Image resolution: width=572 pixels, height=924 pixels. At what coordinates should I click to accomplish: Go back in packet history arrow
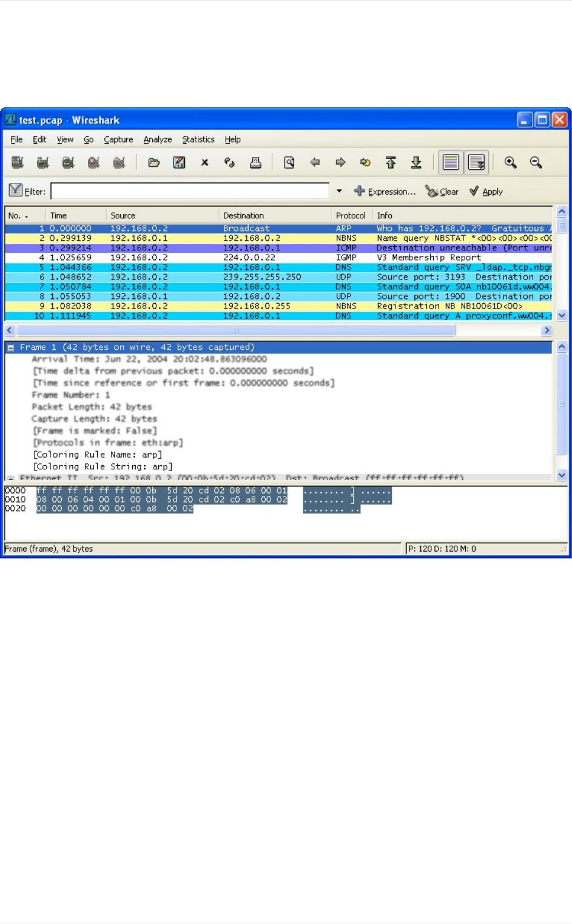coord(315,162)
